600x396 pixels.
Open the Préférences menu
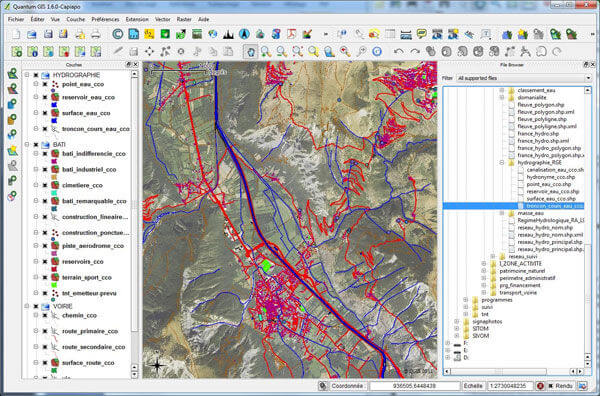[105, 19]
